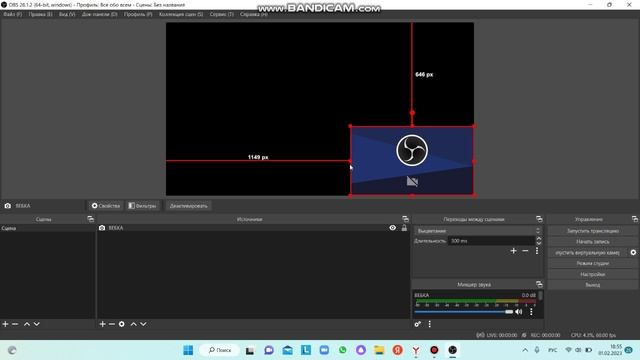This screenshot has height=360, width=640.
Task: Click the ВЕБКА audio level meter
Action: pos(475,302)
